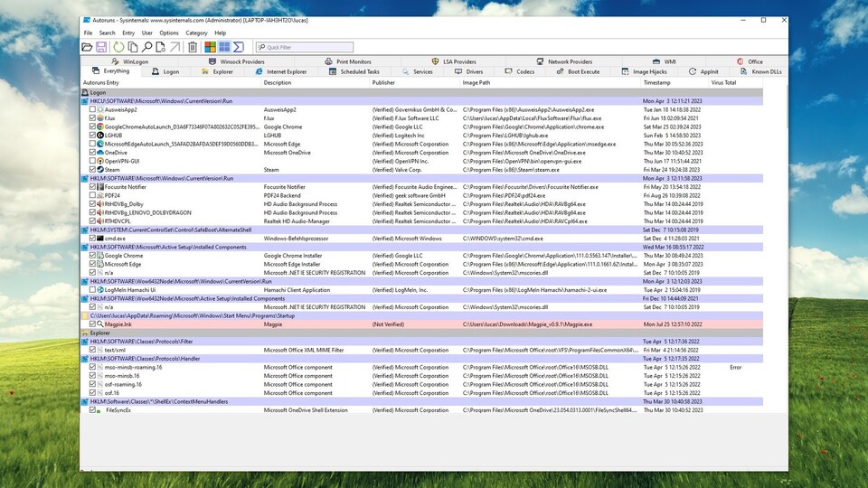The image size is (868, 488).
Task: Toggle the colorful Microsoft logo filter icon
Action: [x=211, y=47]
